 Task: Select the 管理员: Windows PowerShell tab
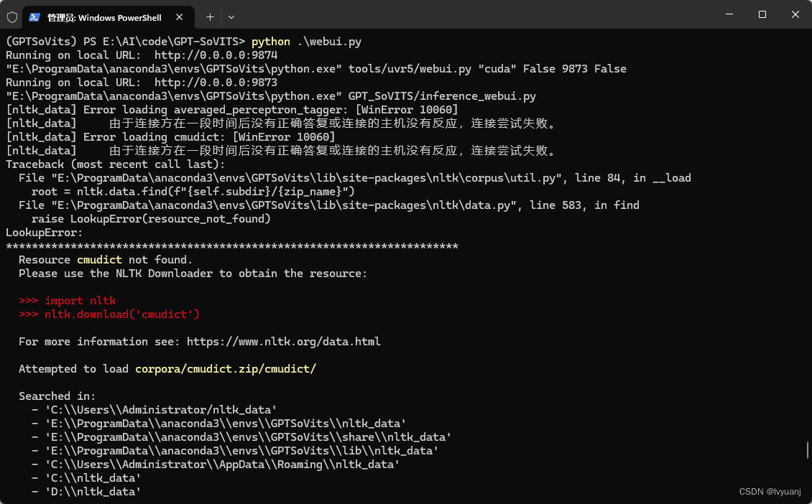point(109,17)
